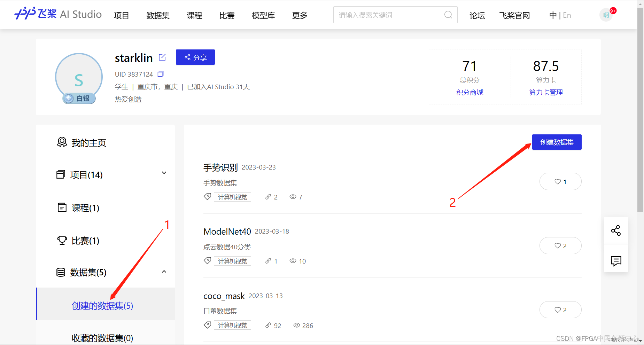Like the coco_mask dataset

point(560,310)
